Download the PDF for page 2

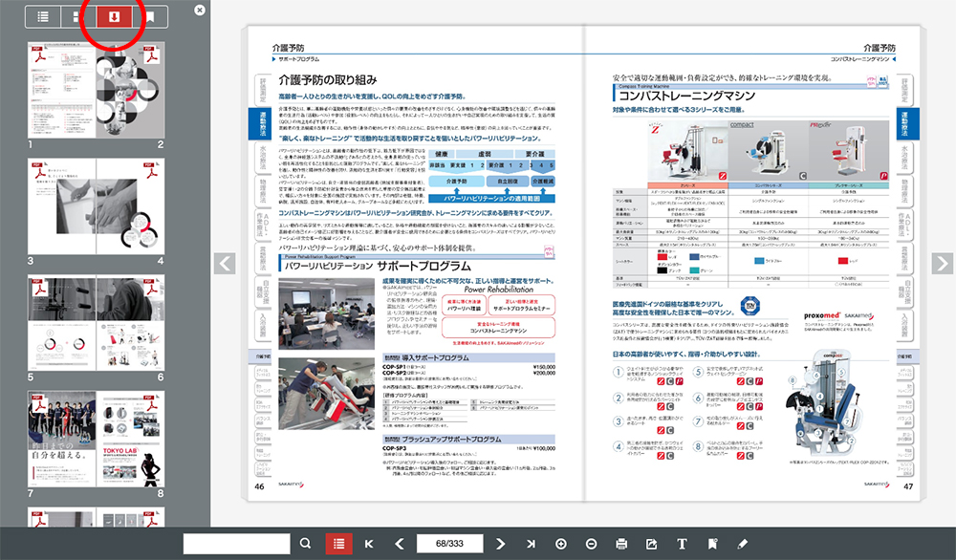click(150, 54)
